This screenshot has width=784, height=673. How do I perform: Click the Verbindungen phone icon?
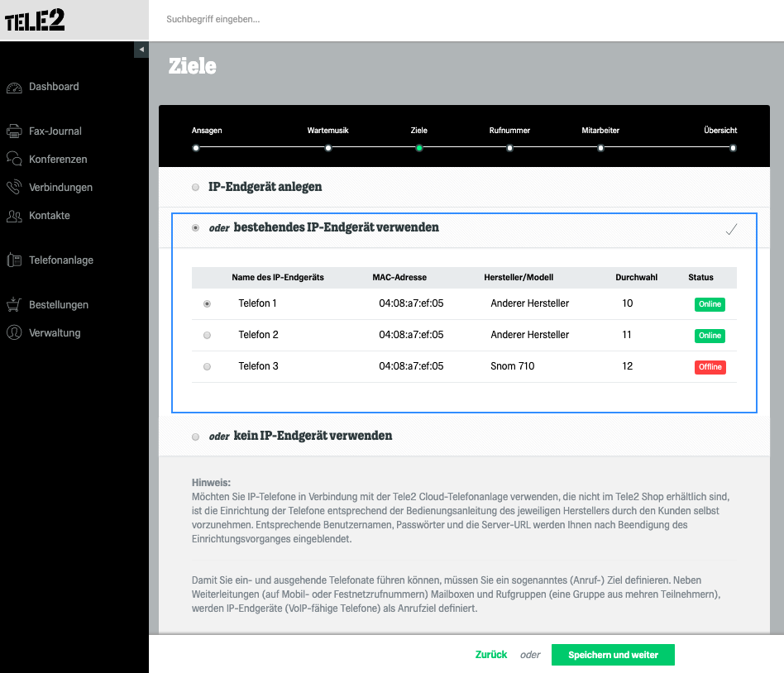click(x=14, y=187)
